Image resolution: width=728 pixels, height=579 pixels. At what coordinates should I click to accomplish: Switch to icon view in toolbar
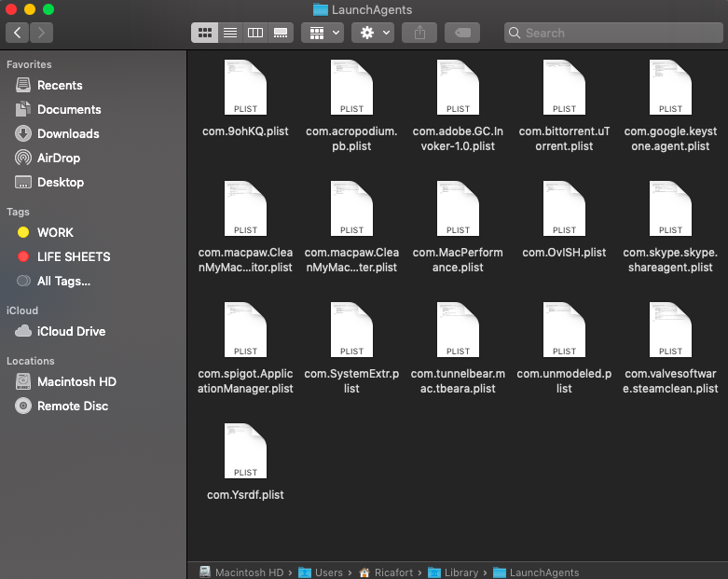pyautogui.click(x=204, y=33)
